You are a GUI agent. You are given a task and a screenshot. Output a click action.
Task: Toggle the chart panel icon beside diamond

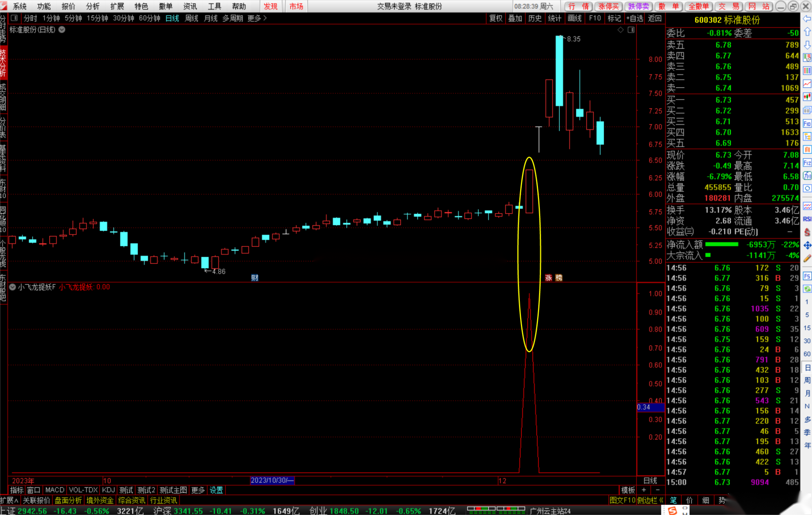[631, 30]
